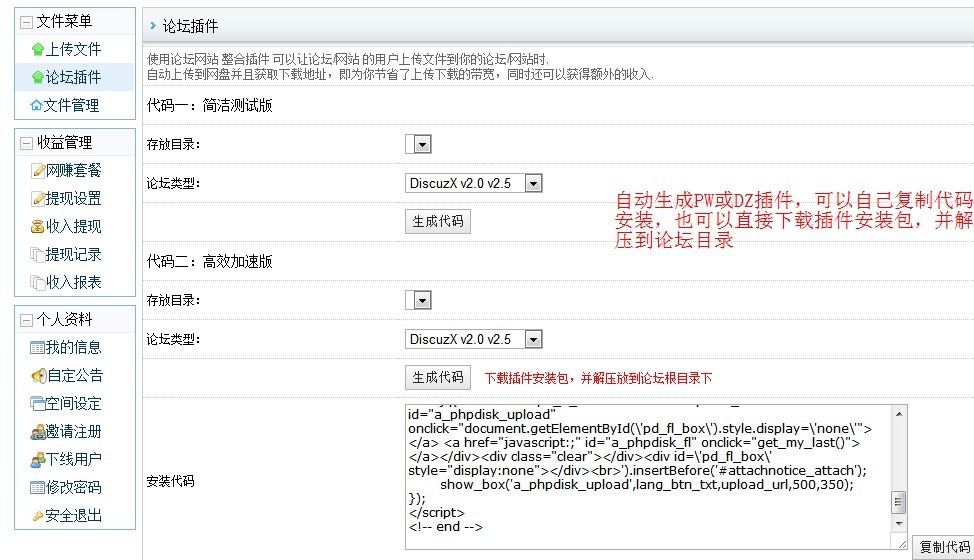Viewport: 974px width, 560px height.
Task: Open 收入提现 page
Action: (73, 227)
